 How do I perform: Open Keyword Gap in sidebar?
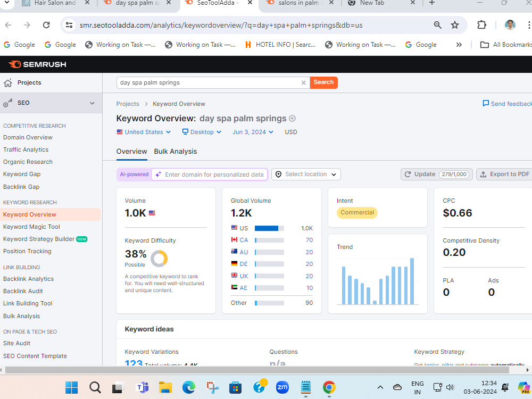22,174
